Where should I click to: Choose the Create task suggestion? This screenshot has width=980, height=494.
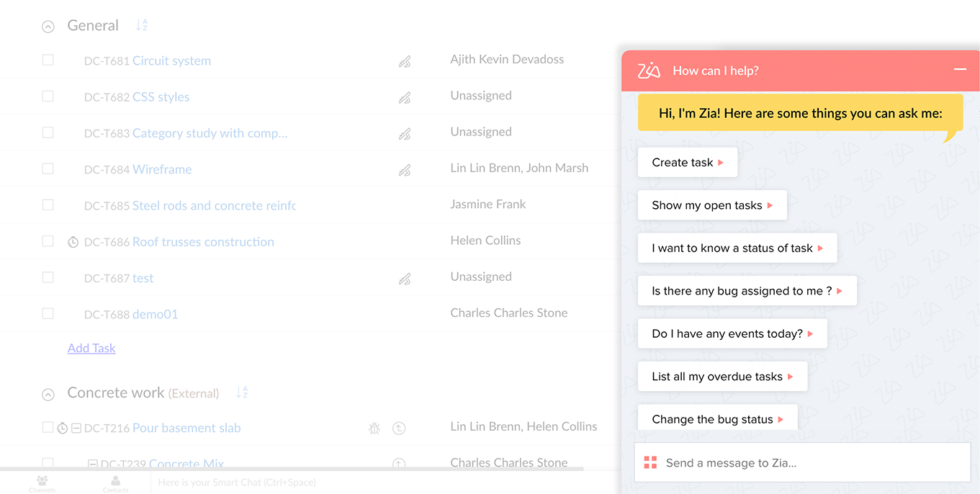click(688, 163)
